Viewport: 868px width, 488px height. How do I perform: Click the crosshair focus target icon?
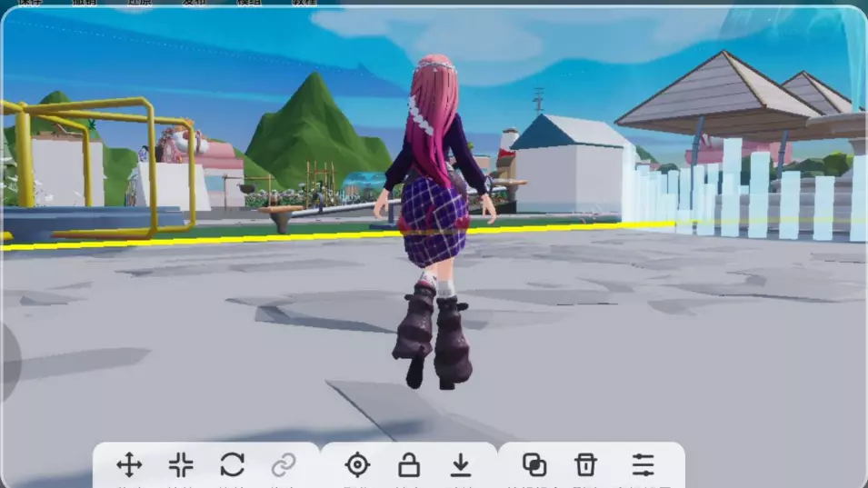[357, 465]
